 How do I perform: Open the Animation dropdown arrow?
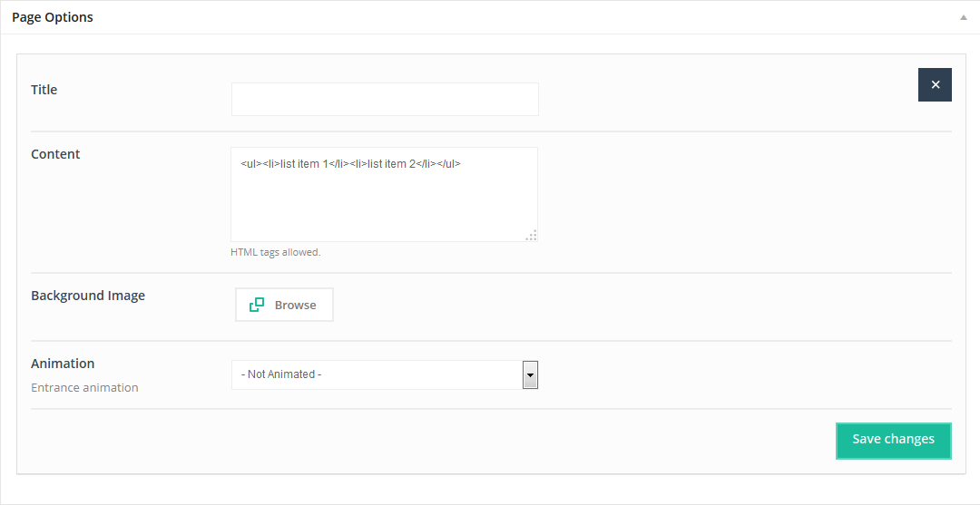click(530, 374)
